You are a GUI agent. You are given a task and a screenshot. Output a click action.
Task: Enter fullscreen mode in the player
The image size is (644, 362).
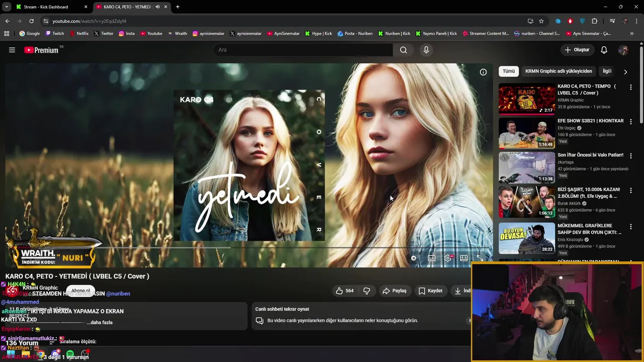(x=480, y=258)
